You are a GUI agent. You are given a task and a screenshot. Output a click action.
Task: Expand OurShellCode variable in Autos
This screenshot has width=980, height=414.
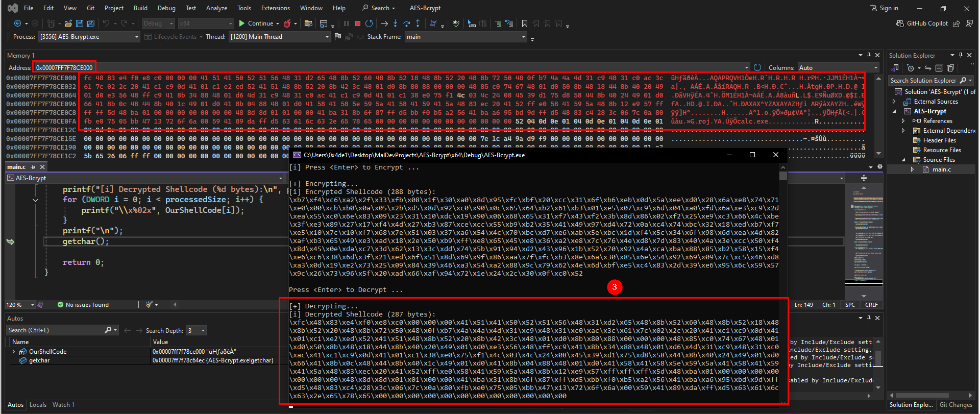[x=14, y=352]
